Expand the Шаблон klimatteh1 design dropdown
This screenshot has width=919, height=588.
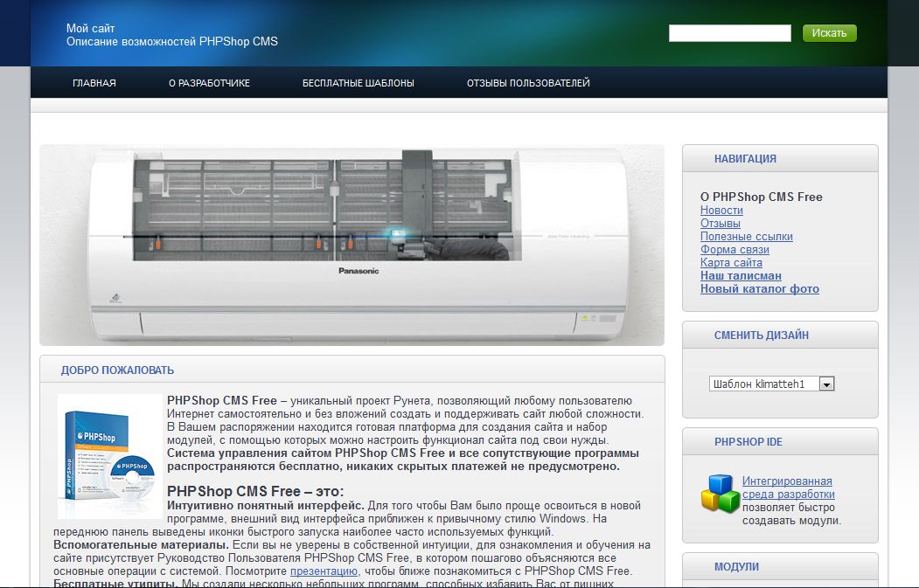pyautogui.click(x=771, y=384)
